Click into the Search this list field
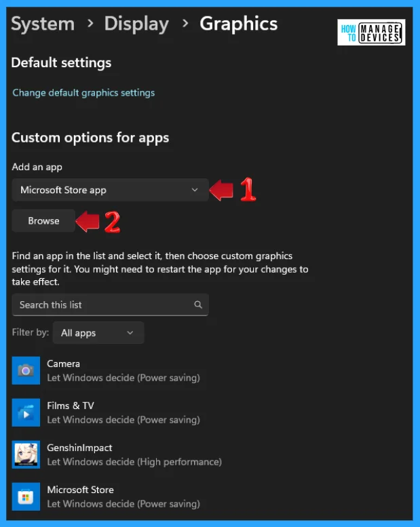 111,305
